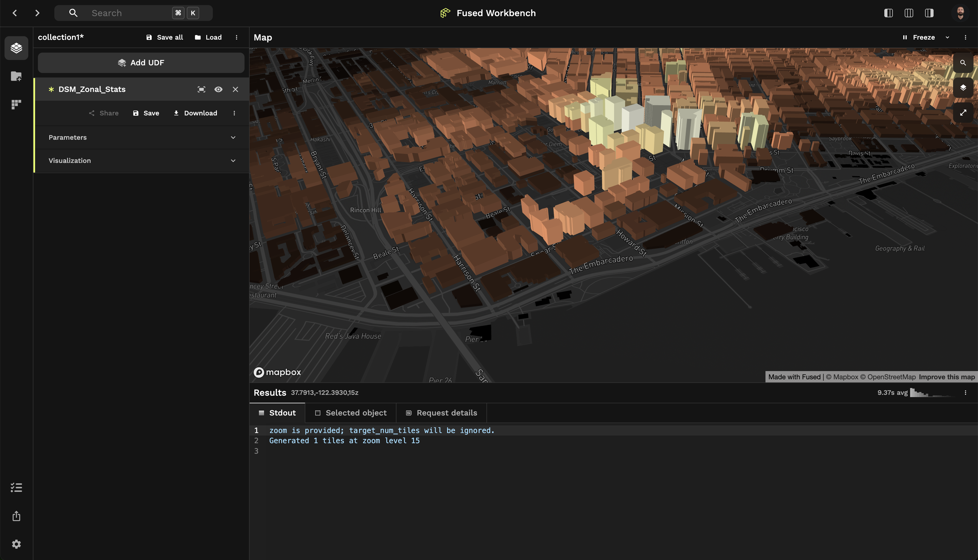Toggle DSM_Zonal_Stats visibility eye

(x=218, y=89)
